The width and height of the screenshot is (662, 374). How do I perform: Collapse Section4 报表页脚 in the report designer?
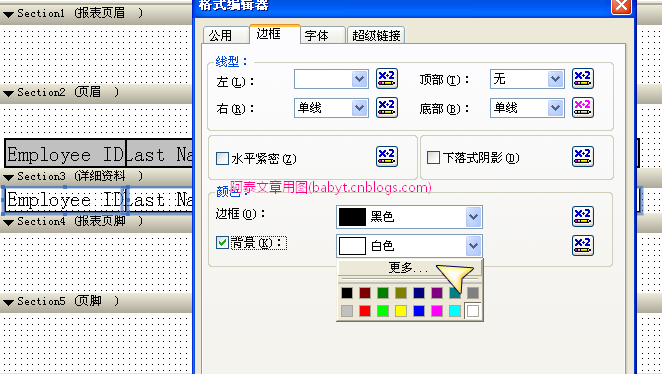pyautogui.click(x=8, y=222)
